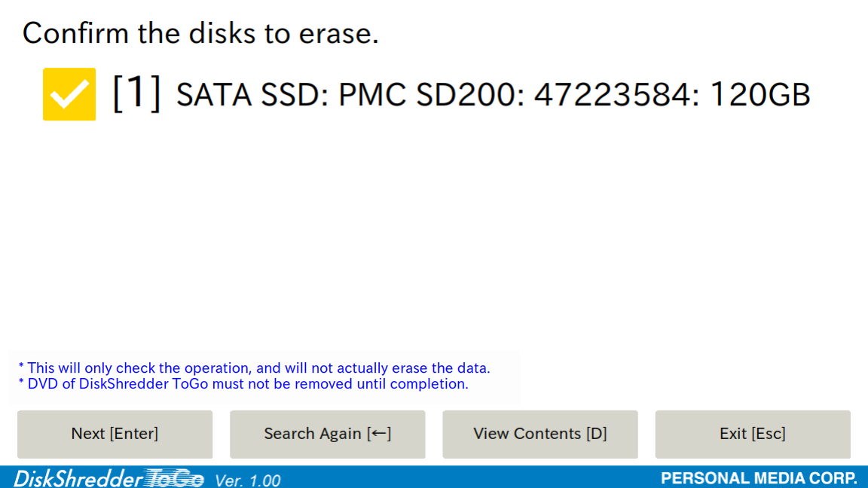868x488 pixels.
Task: Click the serial number 47223584
Action: pos(613,95)
